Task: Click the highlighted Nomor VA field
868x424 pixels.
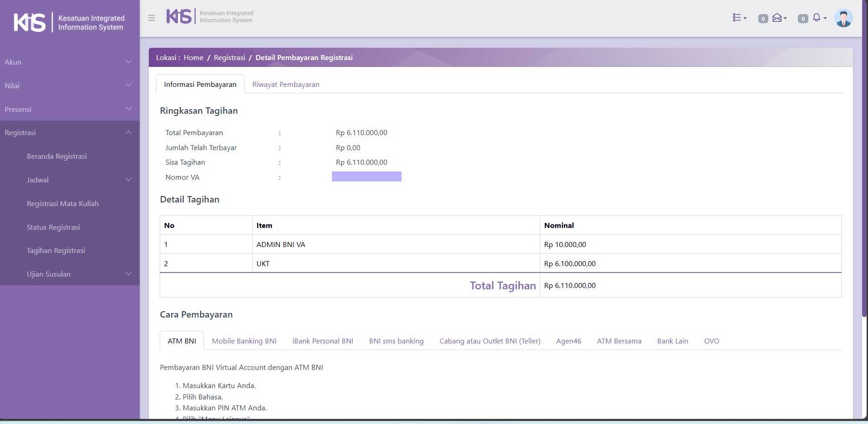Action: [x=366, y=177]
